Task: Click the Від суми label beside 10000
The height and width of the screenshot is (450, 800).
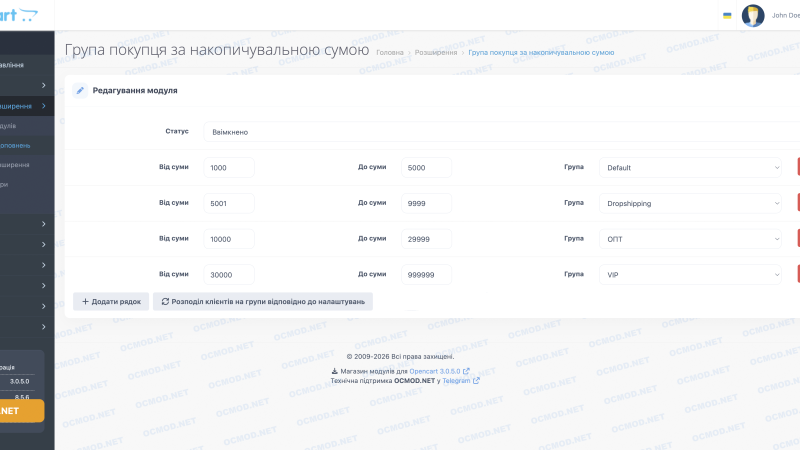Action: tap(173, 238)
